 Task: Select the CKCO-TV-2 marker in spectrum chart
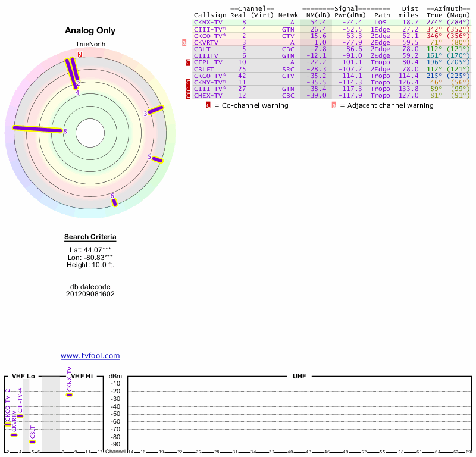click(8, 424)
